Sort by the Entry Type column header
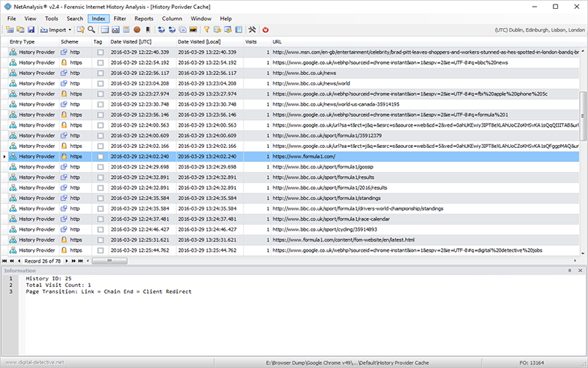 [x=33, y=42]
